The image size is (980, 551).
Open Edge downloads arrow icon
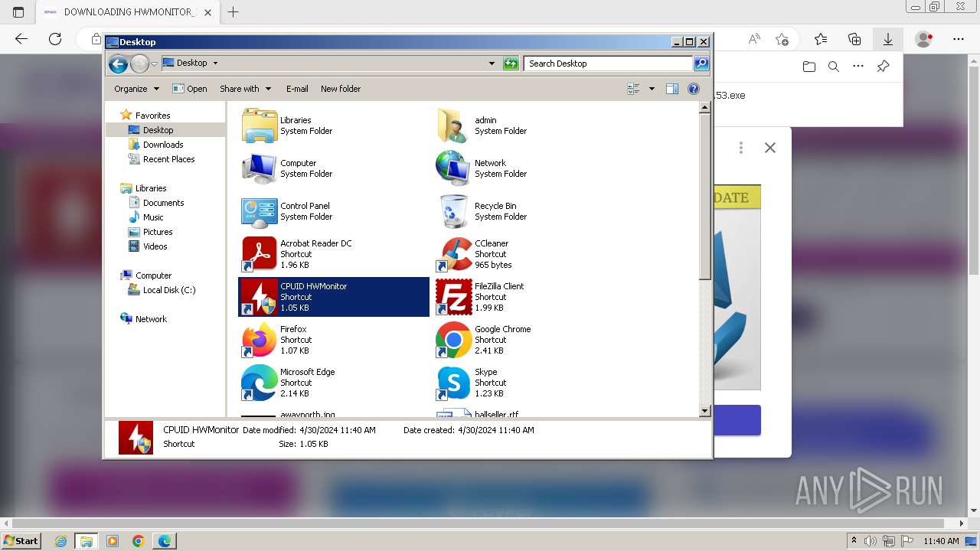tap(888, 39)
